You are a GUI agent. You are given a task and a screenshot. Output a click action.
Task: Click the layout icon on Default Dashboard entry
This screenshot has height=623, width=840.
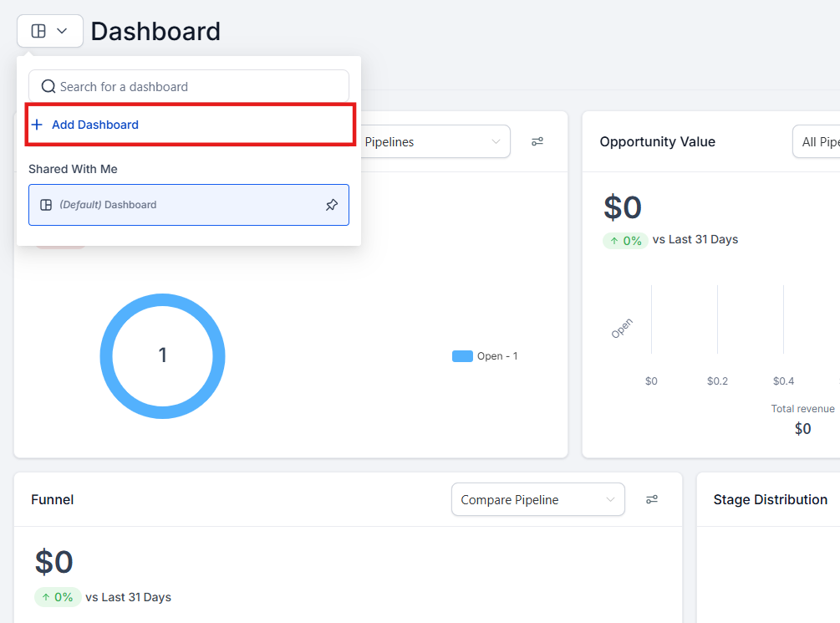(x=47, y=205)
